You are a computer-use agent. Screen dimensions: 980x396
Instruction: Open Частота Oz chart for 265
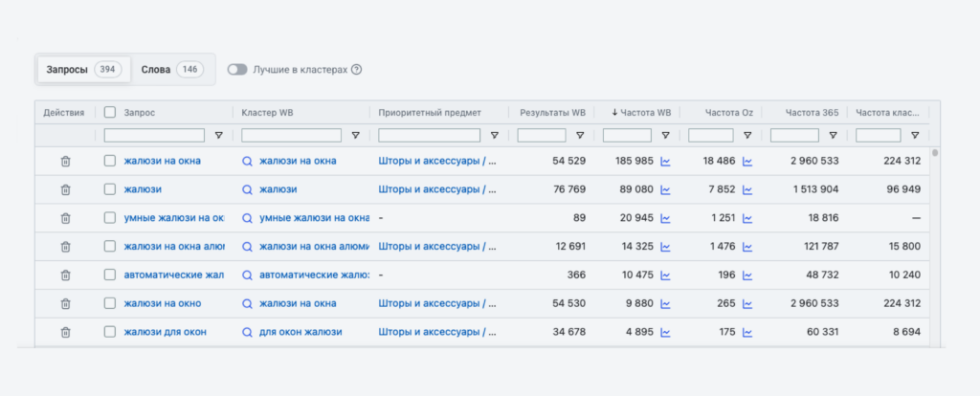point(747,303)
